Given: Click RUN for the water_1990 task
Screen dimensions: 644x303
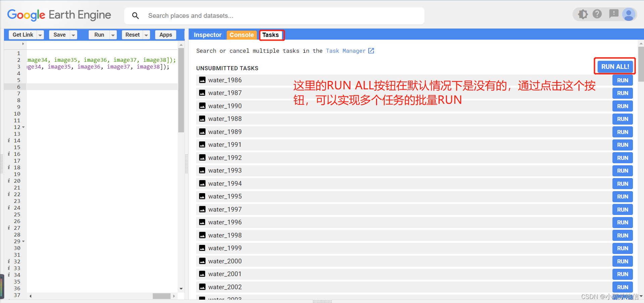Looking at the screenshot, I should point(622,106).
